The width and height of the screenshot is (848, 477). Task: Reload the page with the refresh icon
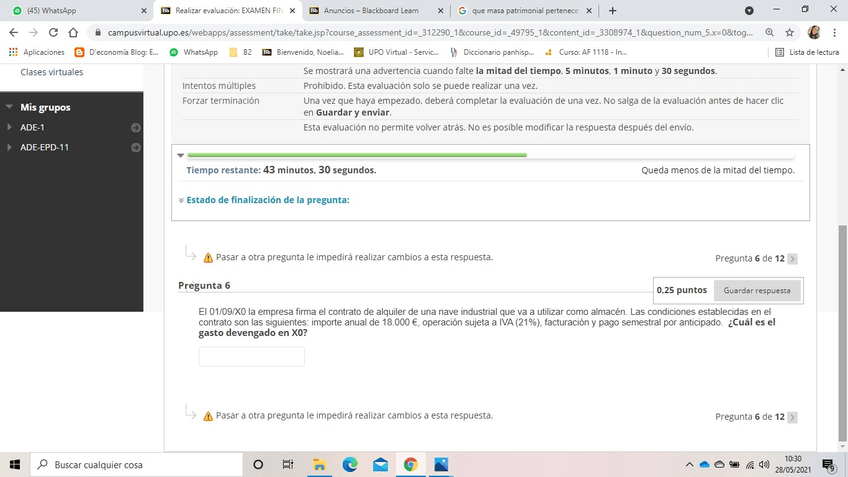pyautogui.click(x=53, y=32)
